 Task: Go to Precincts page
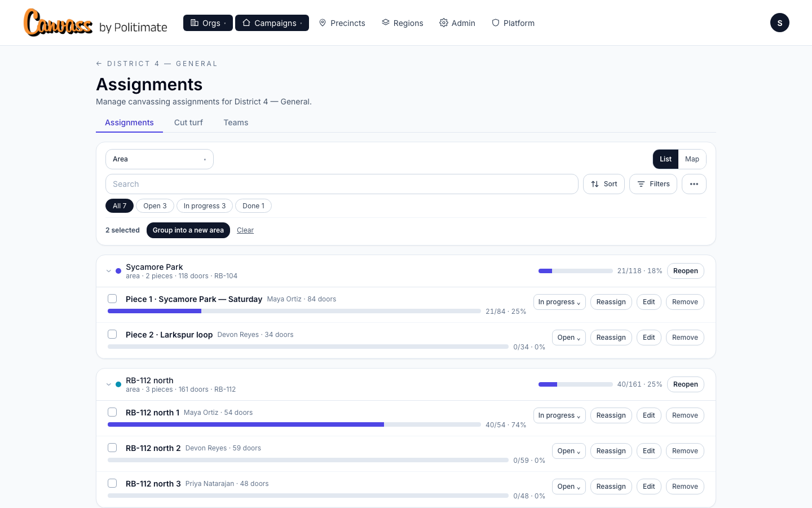pyautogui.click(x=342, y=23)
